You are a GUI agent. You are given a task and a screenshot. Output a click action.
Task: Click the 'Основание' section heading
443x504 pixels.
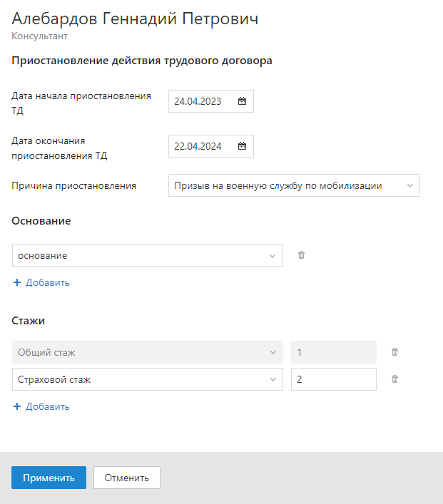(x=41, y=221)
